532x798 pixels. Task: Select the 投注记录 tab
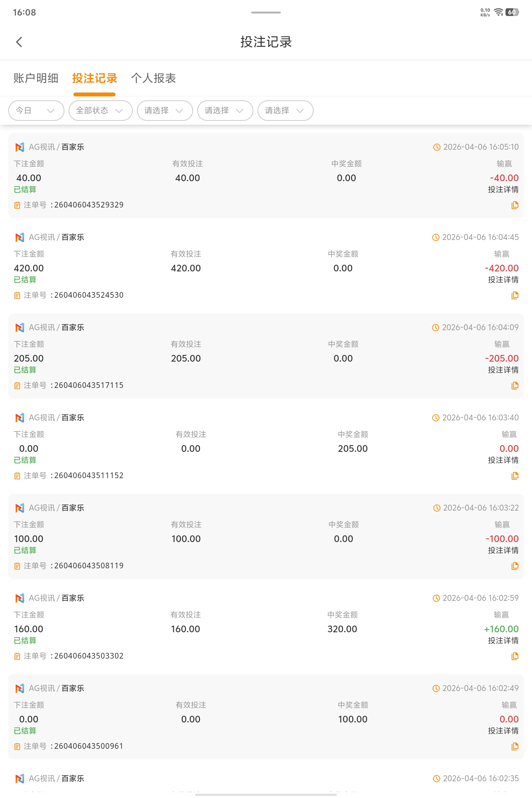[95, 78]
